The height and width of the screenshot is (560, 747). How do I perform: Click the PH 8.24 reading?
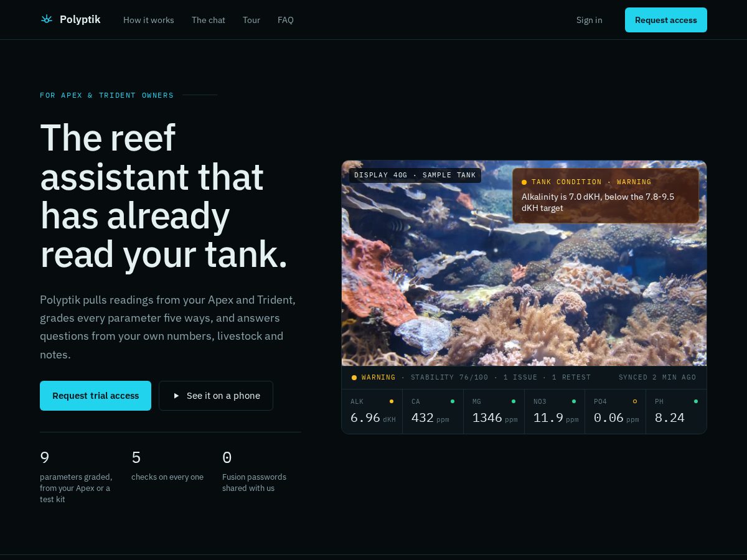point(676,411)
